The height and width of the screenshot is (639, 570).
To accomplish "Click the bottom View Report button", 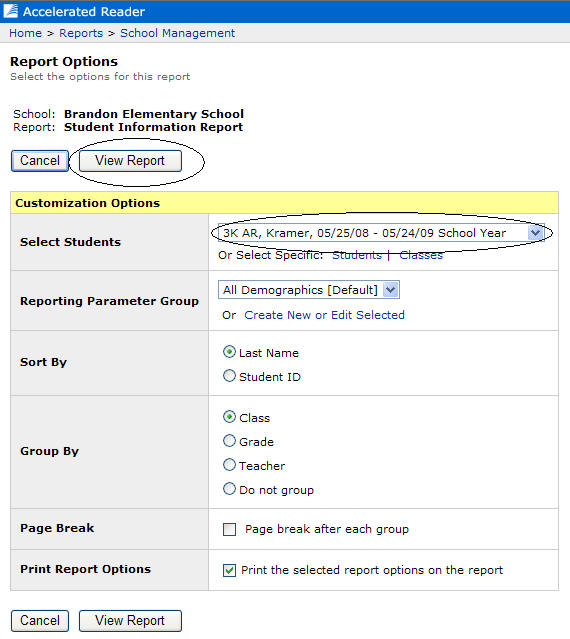I will pos(130,621).
